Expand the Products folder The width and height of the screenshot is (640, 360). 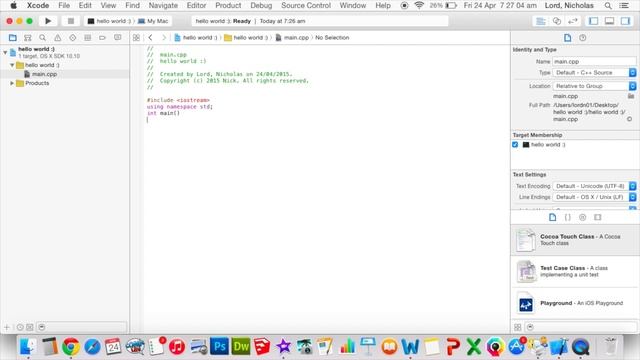[12, 83]
